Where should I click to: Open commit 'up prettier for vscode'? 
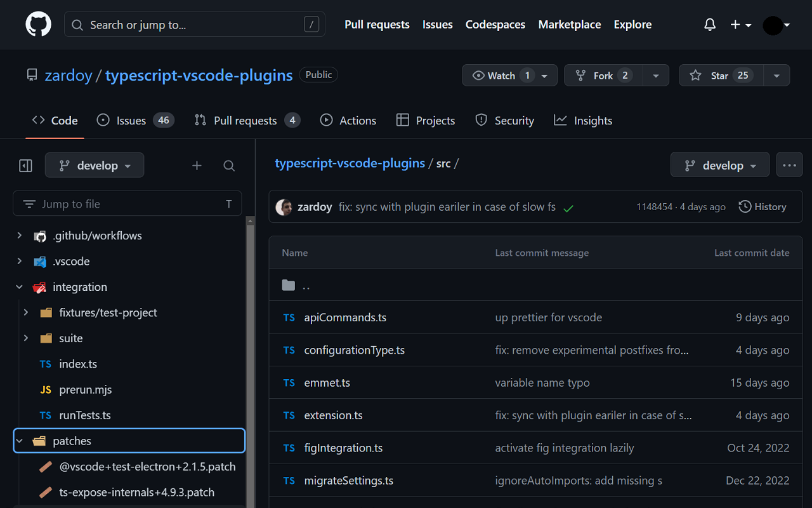549,317
